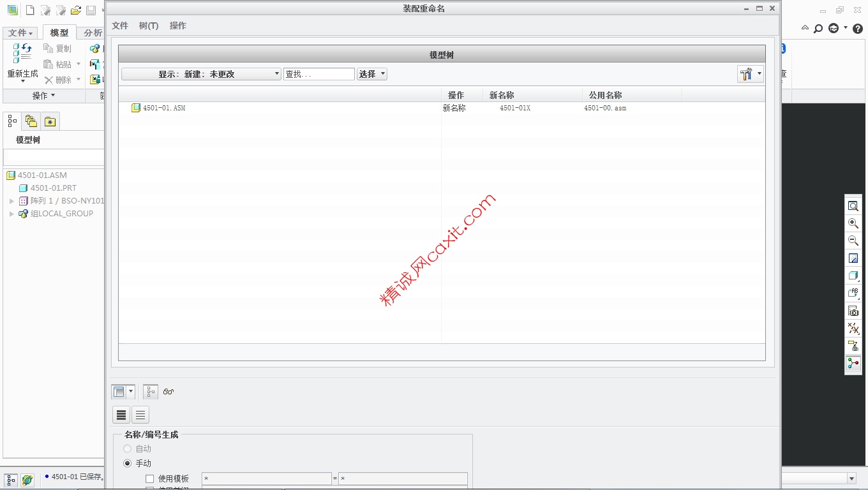
Task: Click the bold lines expand-all list icon
Action: click(x=121, y=415)
